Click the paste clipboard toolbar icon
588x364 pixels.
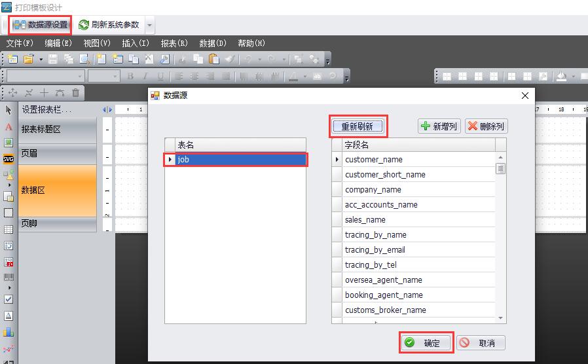tap(214, 59)
